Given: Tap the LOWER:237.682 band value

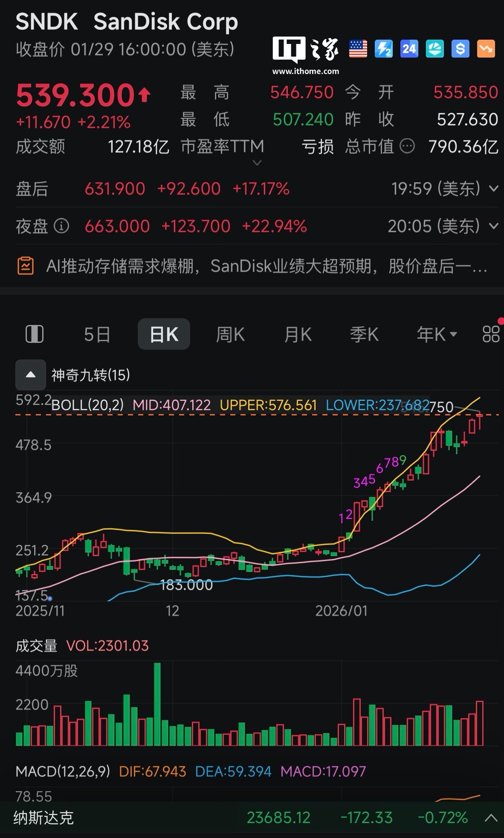Looking at the screenshot, I should coord(377,405).
